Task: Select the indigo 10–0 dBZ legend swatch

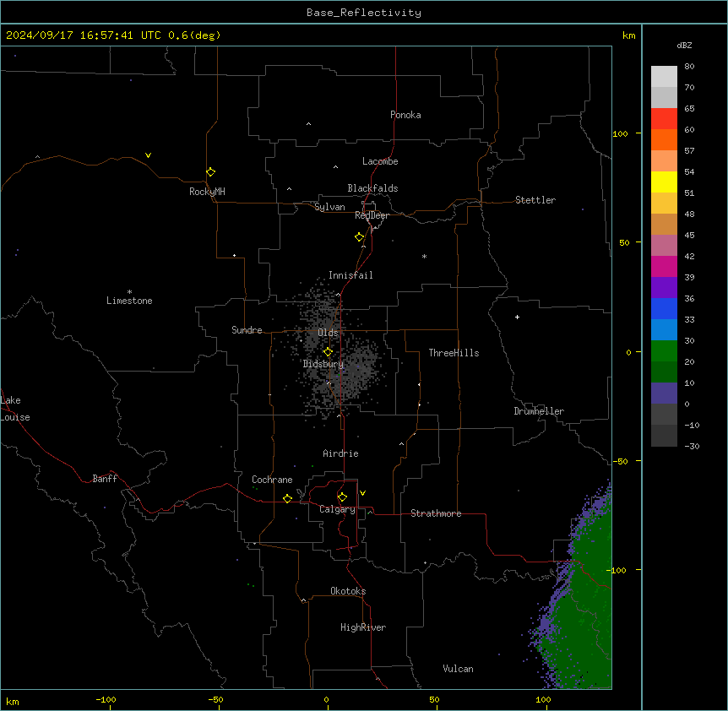Action: click(664, 393)
